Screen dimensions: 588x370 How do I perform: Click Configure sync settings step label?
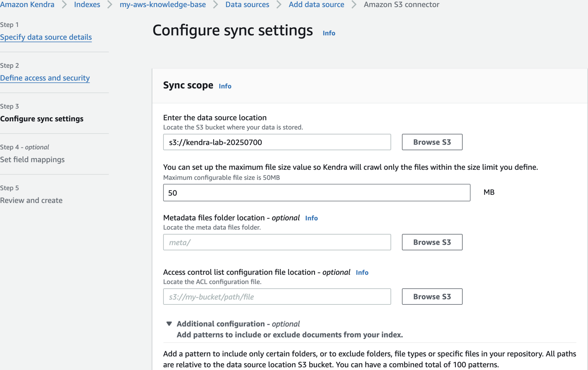tap(42, 119)
